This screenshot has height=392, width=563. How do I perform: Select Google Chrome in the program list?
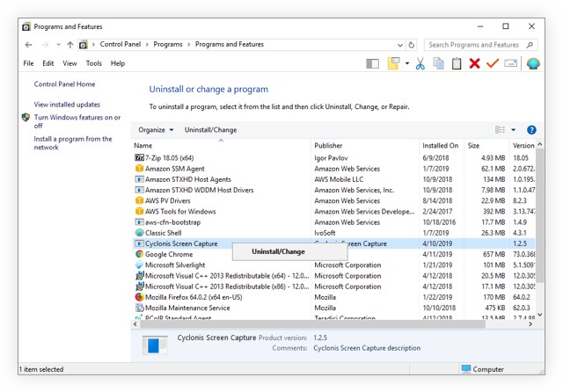click(x=169, y=255)
